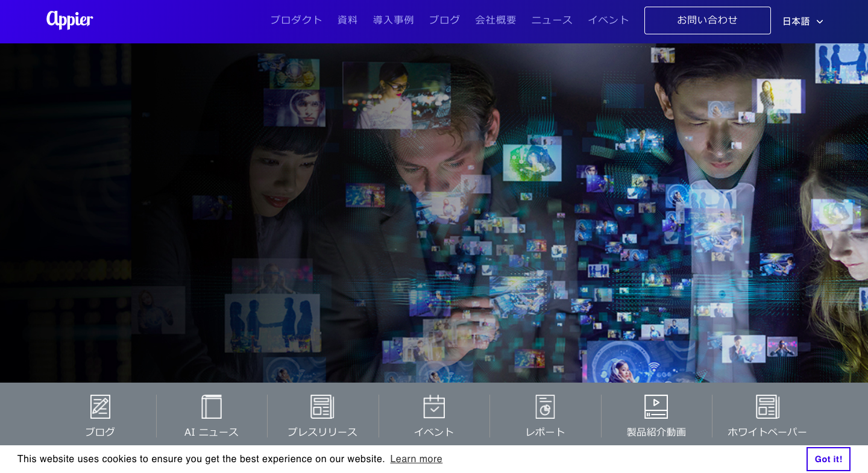This screenshot has width=868, height=473.
Task: Open the ホワイトペーパー document icon
Action: (x=767, y=407)
